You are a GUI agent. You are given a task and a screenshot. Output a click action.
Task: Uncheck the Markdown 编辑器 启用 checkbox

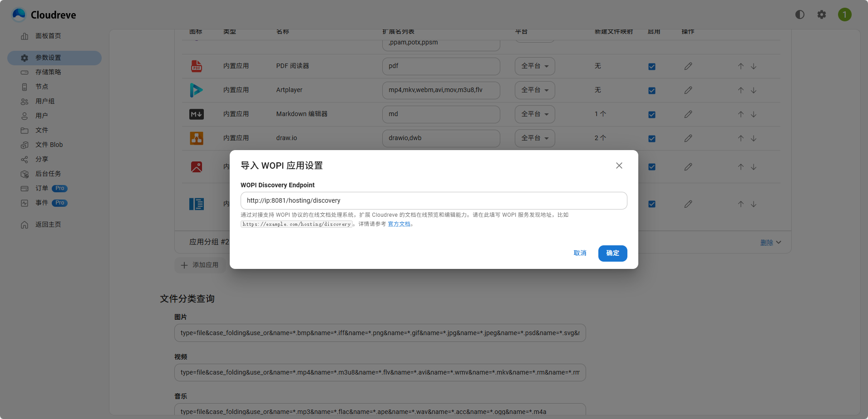click(651, 114)
